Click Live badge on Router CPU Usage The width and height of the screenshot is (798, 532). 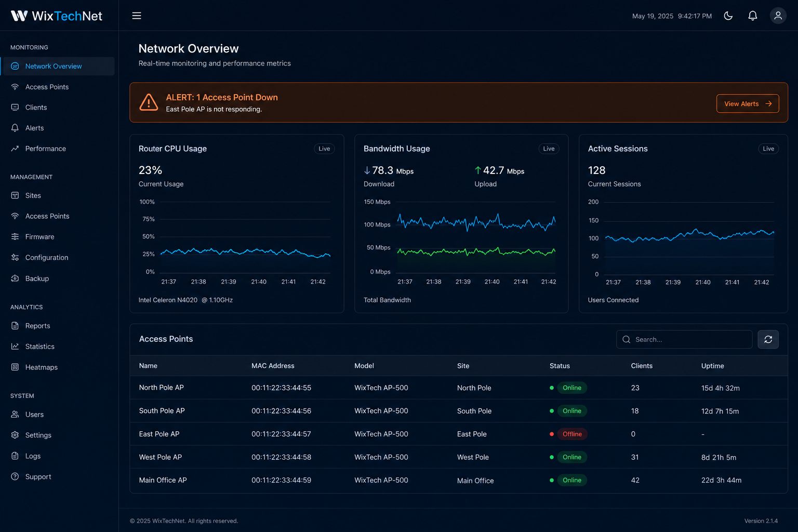pos(324,149)
